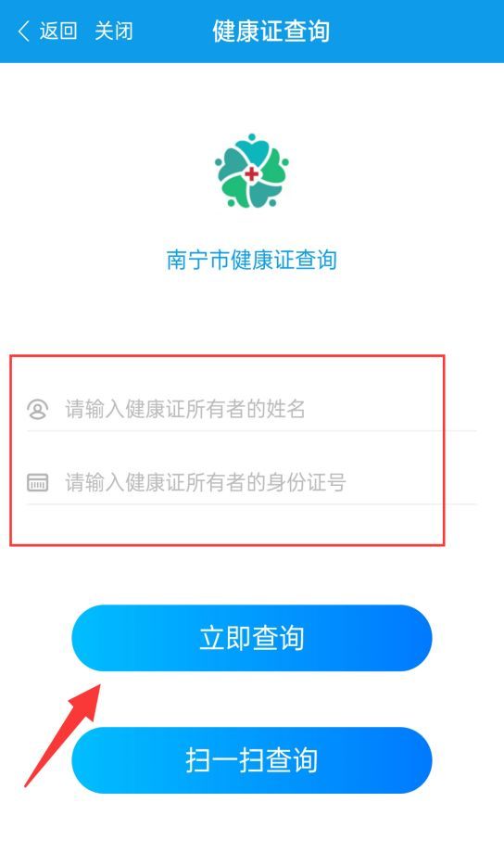This screenshot has width=504, height=866.
Task: Tap the person avatar icon beside name field
Action: [38, 409]
